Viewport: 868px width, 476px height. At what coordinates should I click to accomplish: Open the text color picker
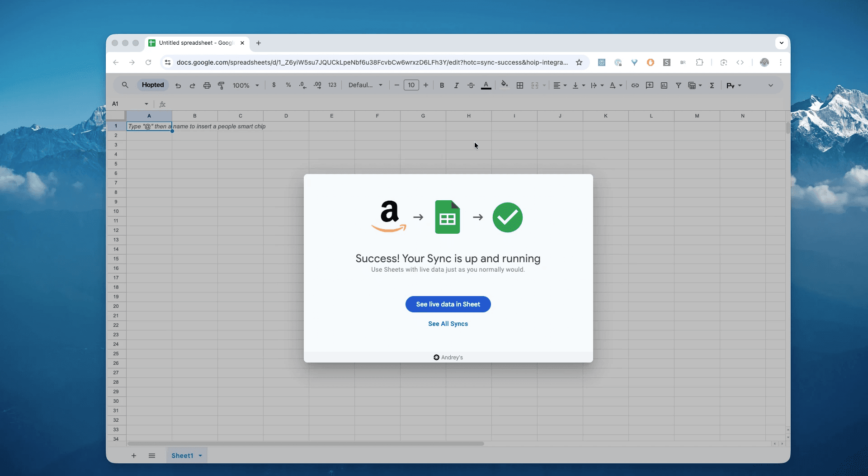(x=486, y=85)
